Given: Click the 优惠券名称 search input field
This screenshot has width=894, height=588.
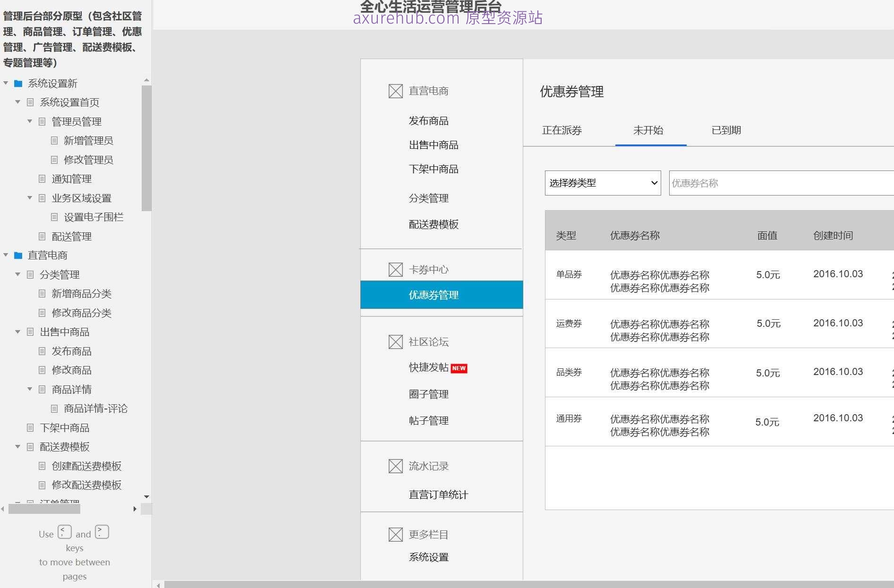Looking at the screenshot, I should [x=781, y=183].
